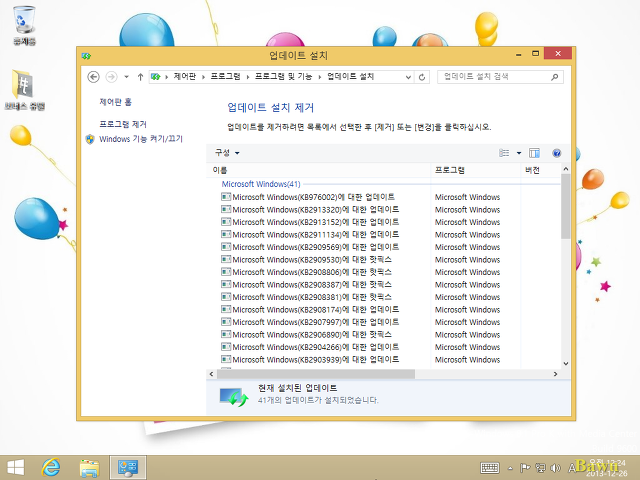Toggle the preview pane icon
The image size is (640, 480).
coord(534,153)
